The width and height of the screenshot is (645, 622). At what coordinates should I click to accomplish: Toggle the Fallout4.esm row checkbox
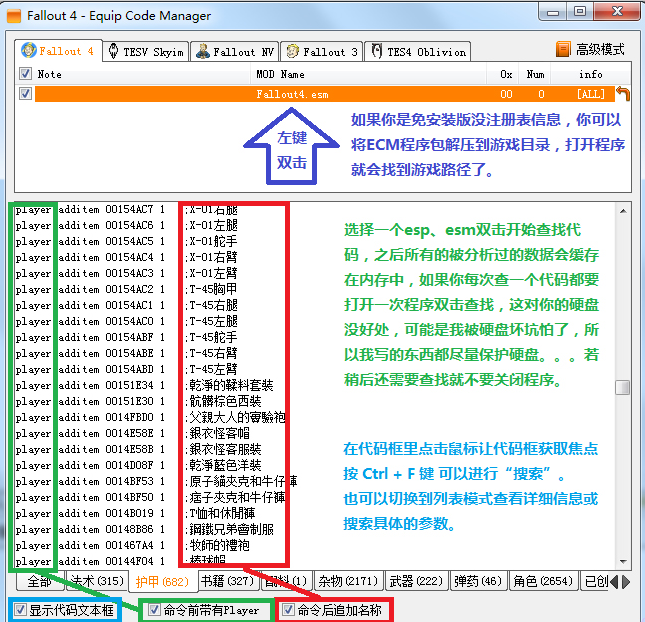[26, 93]
